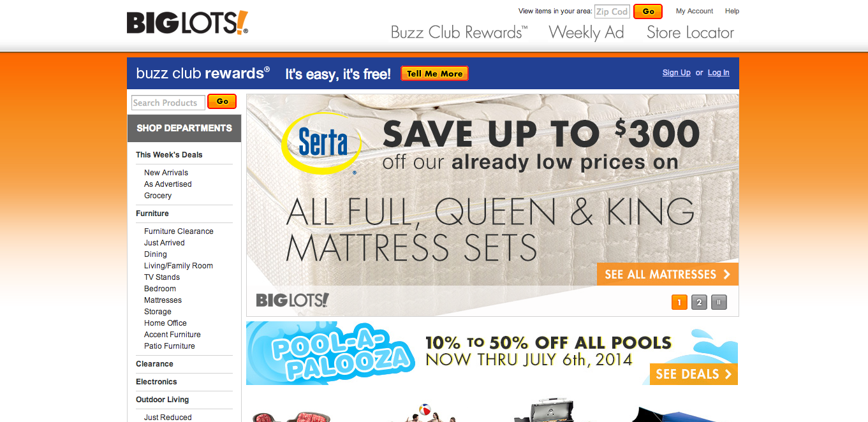Click the Log In link
Image resolution: width=868 pixels, height=422 pixels.
pos(718,73)
